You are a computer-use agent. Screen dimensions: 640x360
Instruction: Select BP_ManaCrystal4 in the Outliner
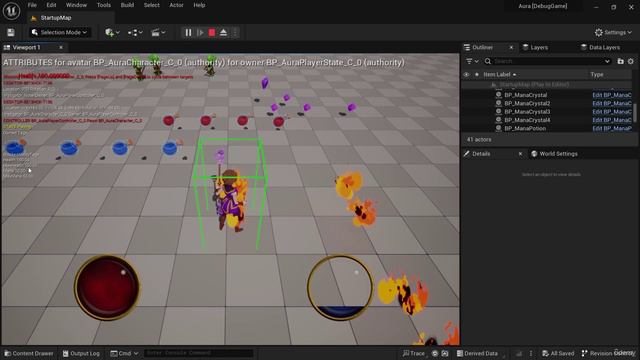click(x=527, y=120)
